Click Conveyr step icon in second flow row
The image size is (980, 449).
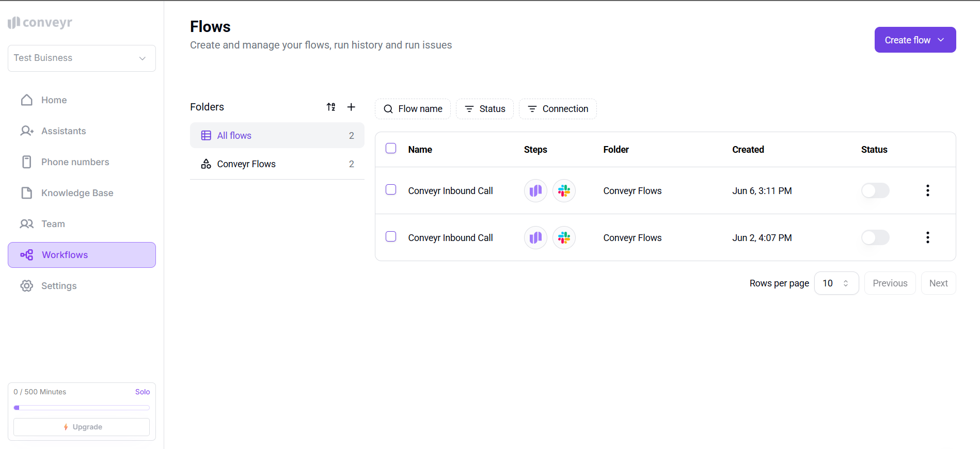click(535, 237)
